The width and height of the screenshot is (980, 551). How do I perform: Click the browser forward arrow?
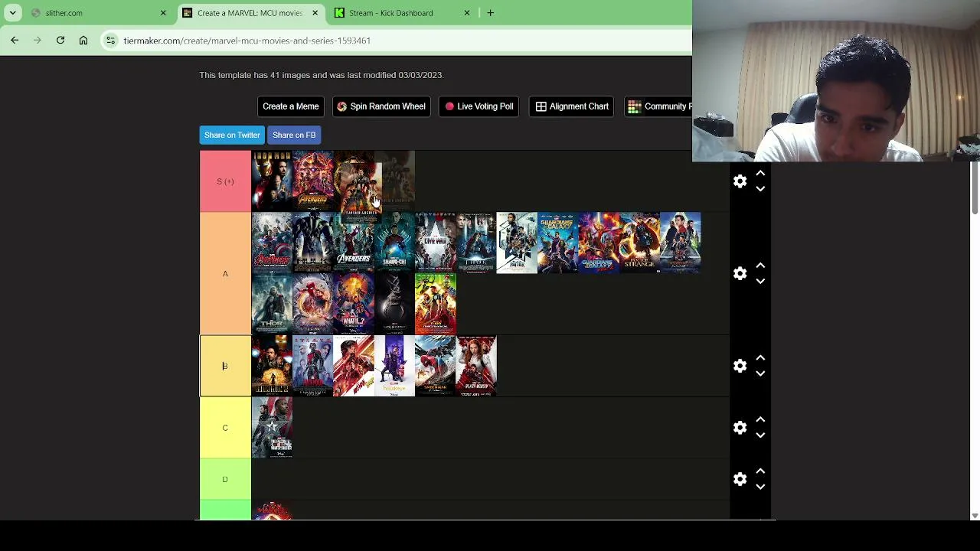(38, 41)
